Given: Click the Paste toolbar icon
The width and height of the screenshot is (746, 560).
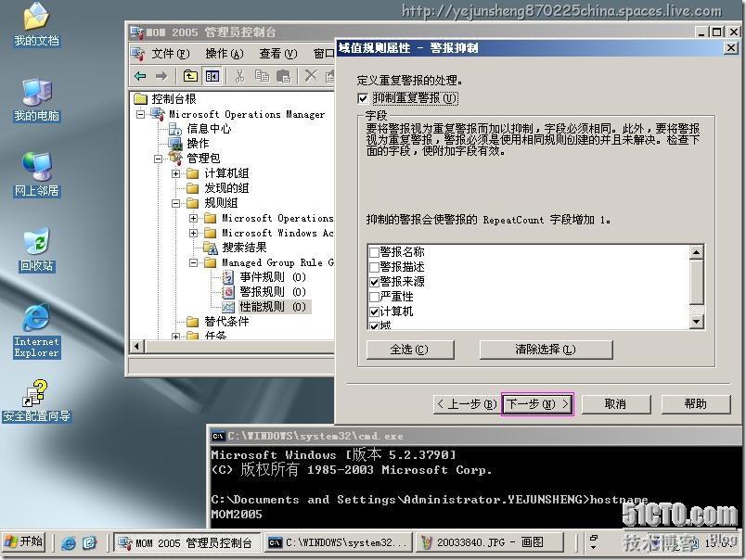Looking at the screenshot, I should click(284, 76).
